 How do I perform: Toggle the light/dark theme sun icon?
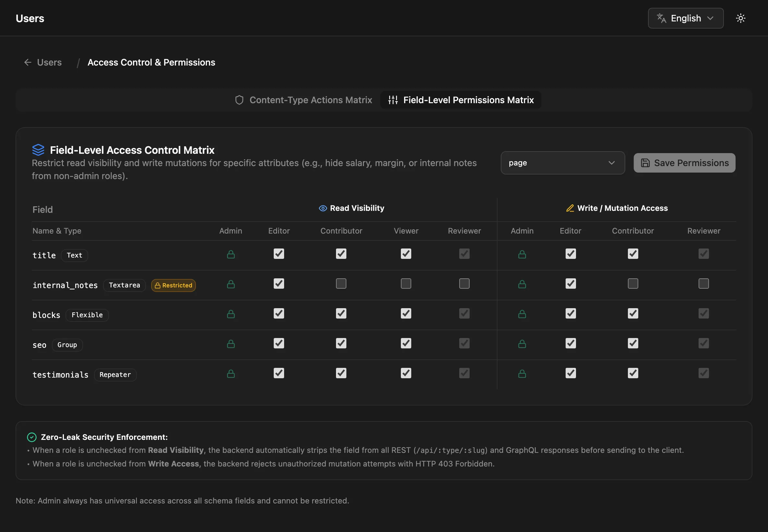tap(740, 18)
